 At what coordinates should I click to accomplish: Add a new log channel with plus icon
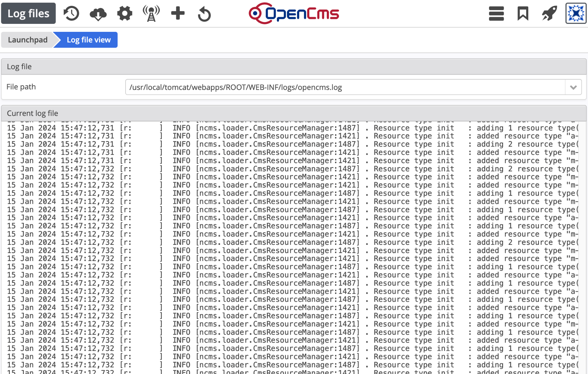click(x=178, y=13)
